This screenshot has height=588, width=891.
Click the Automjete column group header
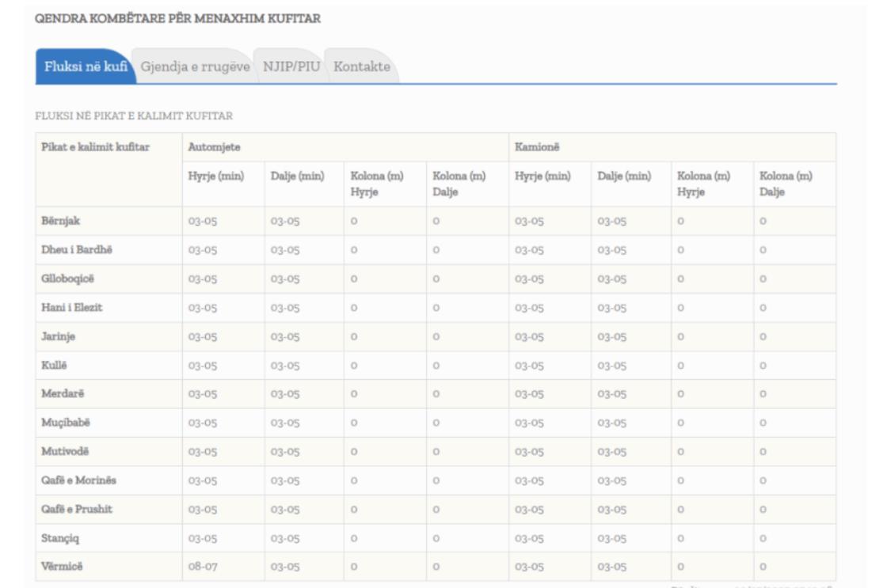209,147
